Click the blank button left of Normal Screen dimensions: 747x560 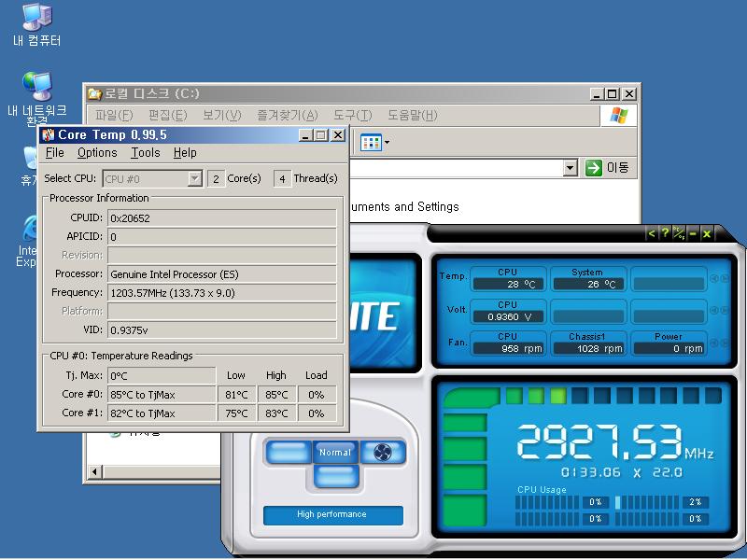289,453
